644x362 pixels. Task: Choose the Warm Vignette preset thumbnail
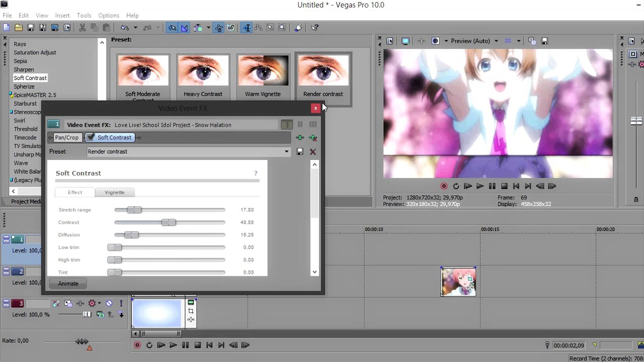click(263, 69)
